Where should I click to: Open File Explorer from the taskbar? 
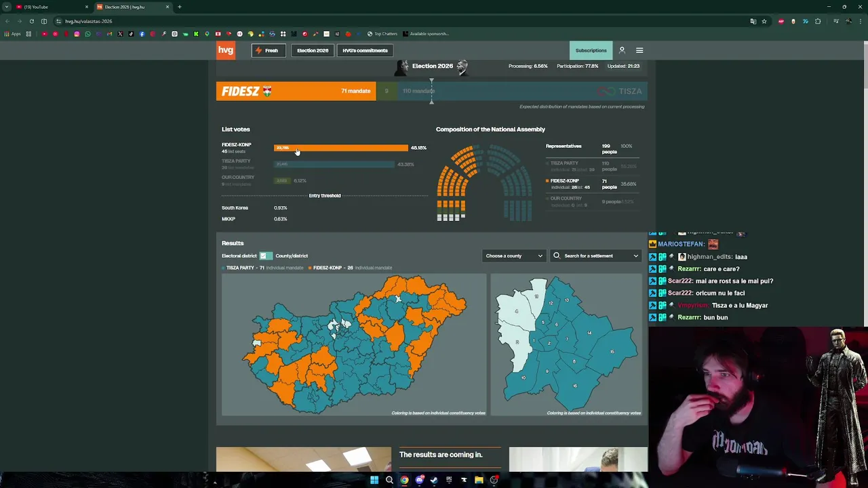[479, 480]
